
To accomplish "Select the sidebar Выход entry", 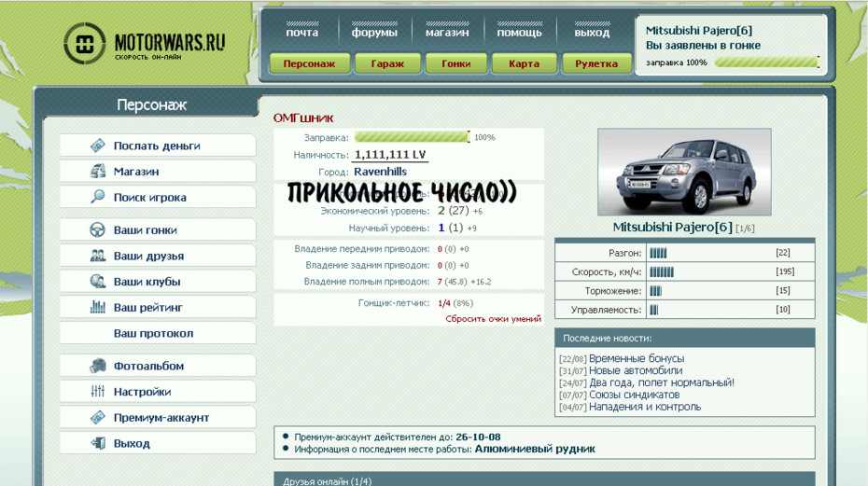I will (158, 443).
